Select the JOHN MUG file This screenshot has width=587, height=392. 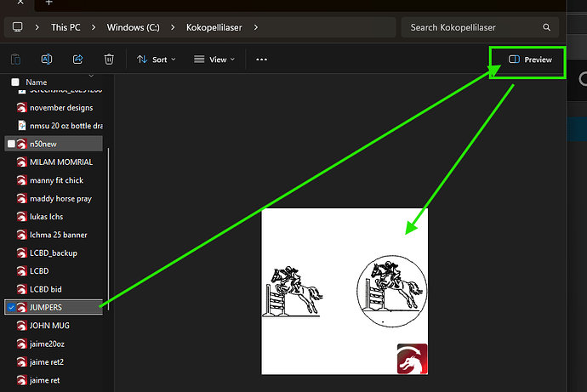click(49, 326)
